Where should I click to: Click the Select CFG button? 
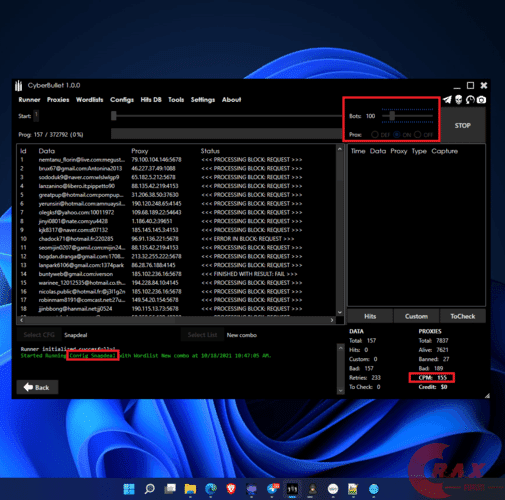point(39,335)
